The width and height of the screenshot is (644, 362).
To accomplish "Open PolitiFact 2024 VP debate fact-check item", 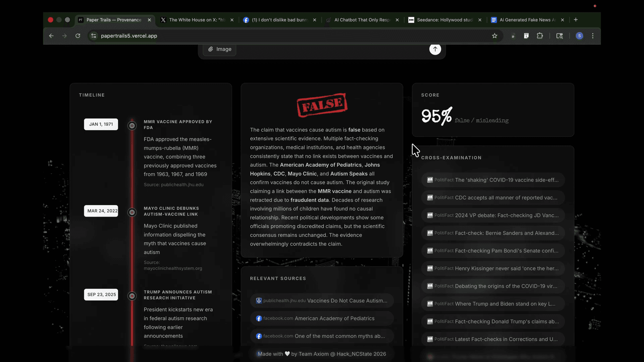I will point(493,216).
